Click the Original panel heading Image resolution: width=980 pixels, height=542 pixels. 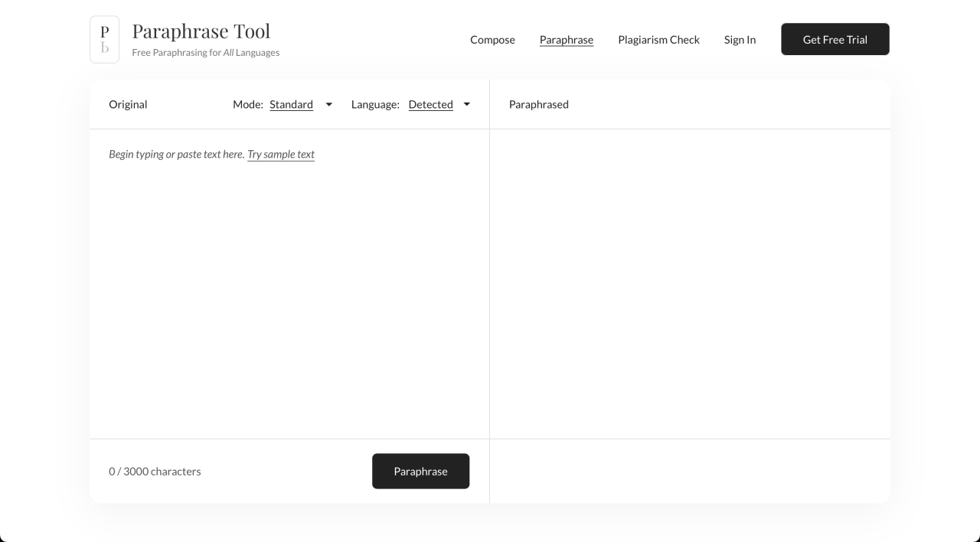point(128,105)
